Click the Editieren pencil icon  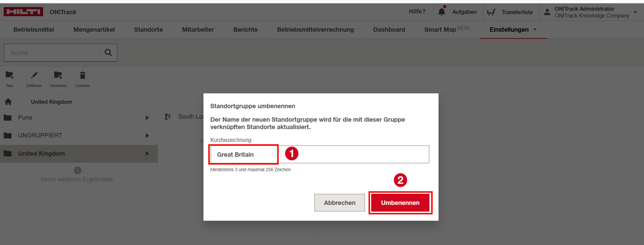[34, 75]
